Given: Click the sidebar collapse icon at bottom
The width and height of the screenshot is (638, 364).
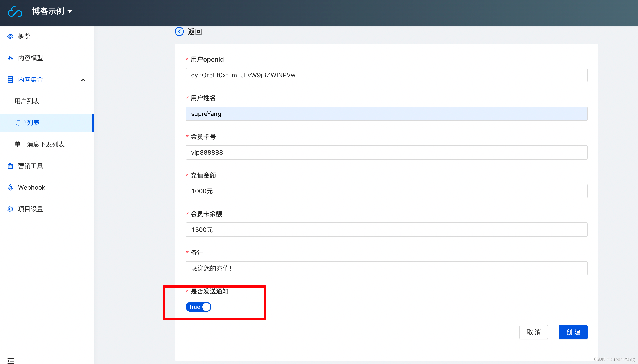Looking at the screenshot, I should [x=11, y=360].
